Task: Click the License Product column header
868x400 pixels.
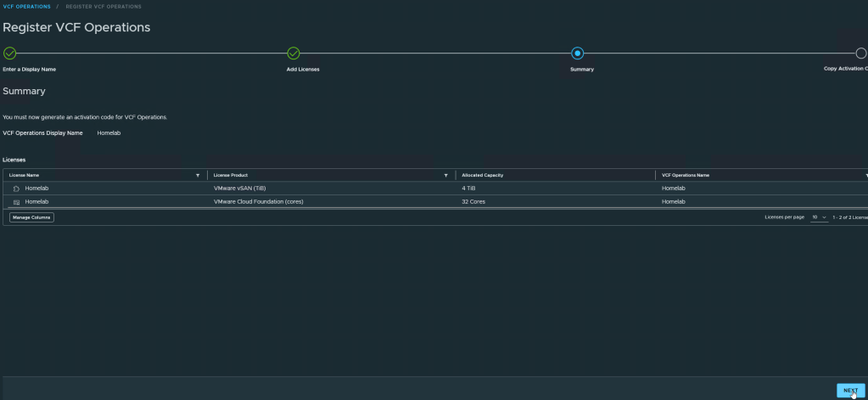Action: tap(231, 175)
